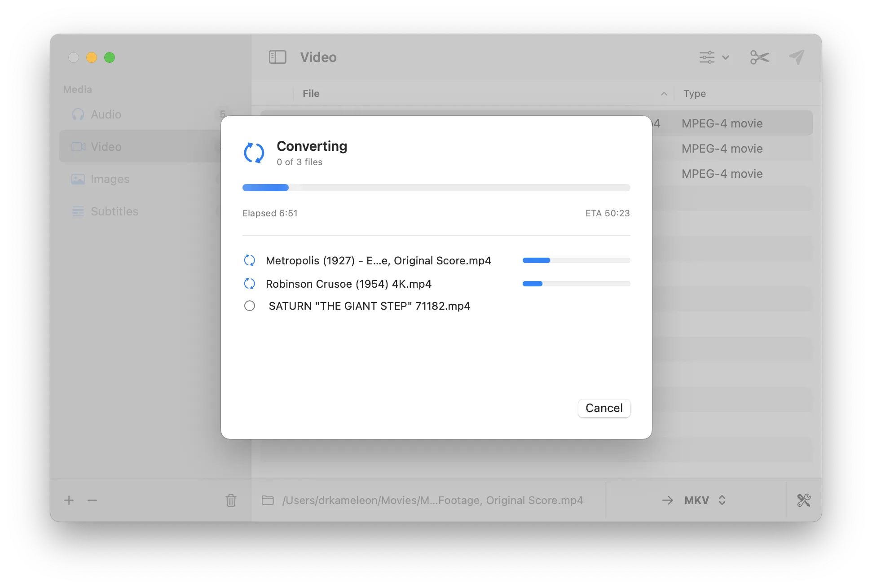The width and height of the screenshot is (872, 588).
Task: Open the sliders settings dropdown
Action: tap(714, 57)
